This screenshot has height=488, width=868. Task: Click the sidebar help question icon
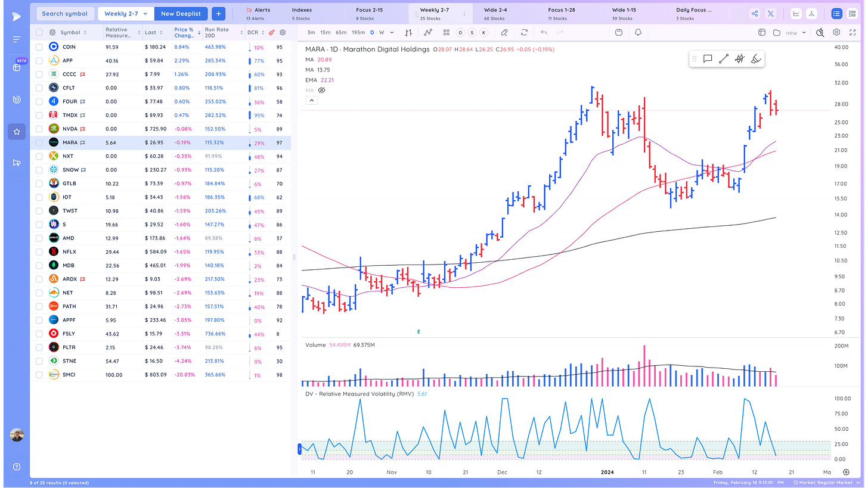(17, 467)
